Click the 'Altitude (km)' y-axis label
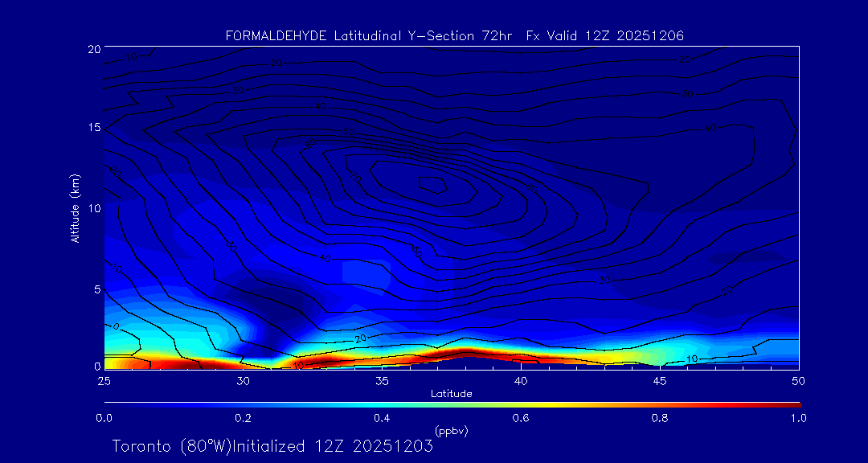The width and height of the screenshot is (868, 463). (x=75, y=207)
